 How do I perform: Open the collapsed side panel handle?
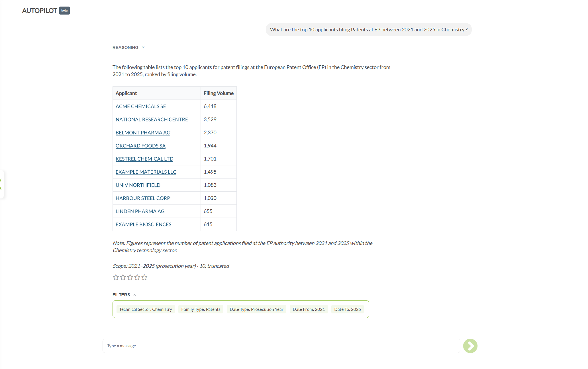coord(1,184)
